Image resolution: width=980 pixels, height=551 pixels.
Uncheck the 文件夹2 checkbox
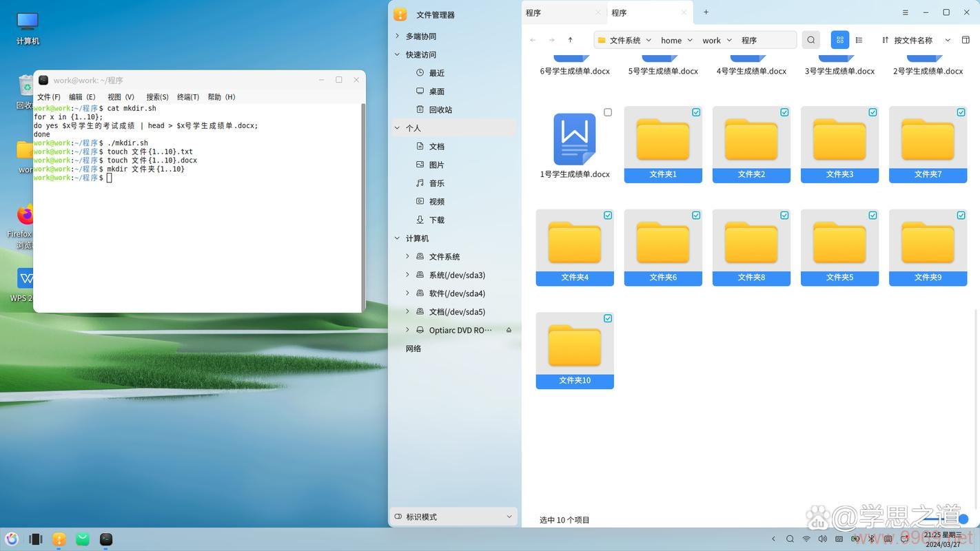point(784,112)
